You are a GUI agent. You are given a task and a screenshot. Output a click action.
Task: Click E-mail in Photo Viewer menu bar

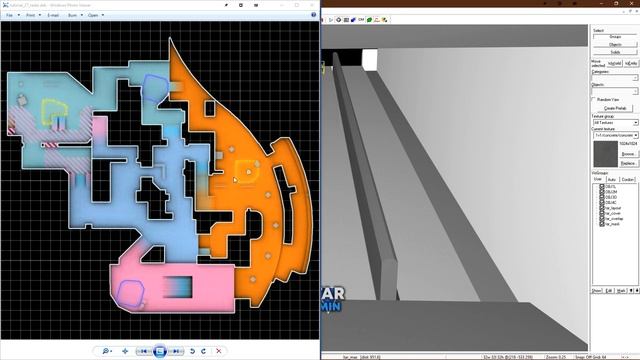tap(53, 15)
